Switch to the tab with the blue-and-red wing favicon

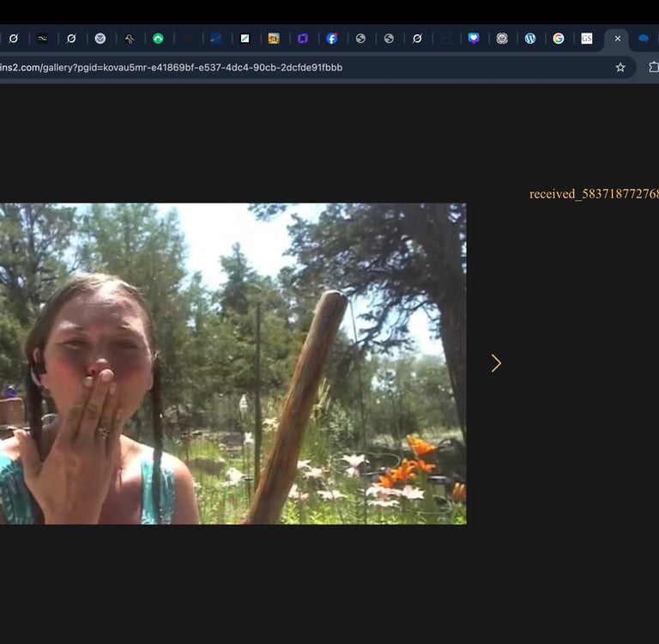click(216, 39)
